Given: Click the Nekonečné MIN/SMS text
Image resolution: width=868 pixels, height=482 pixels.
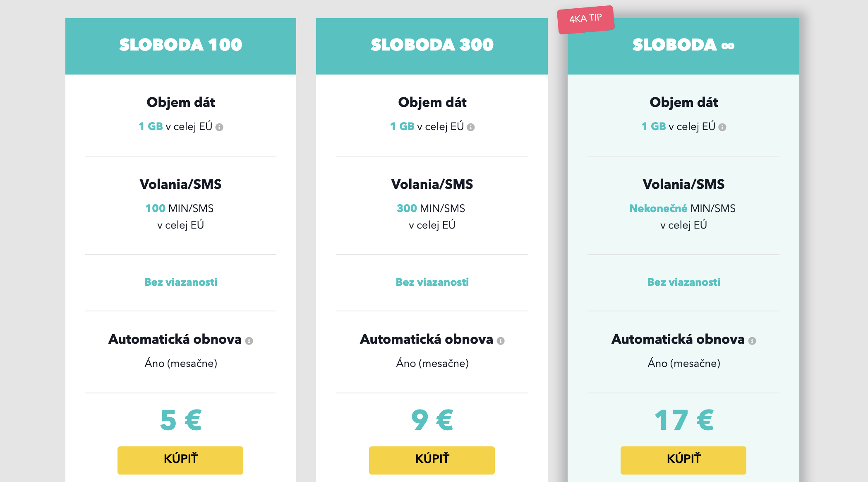Looking at the screenshot, I should tap(683, 208).
